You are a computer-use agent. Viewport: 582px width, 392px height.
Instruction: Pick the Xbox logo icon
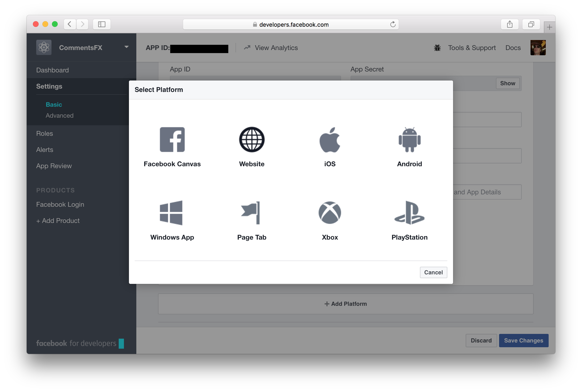coord(330,212)
